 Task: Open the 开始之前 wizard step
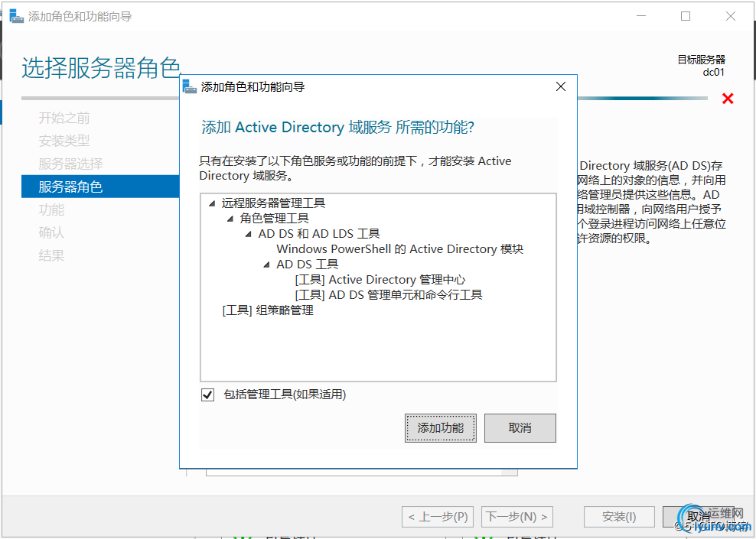click(64, 118)
